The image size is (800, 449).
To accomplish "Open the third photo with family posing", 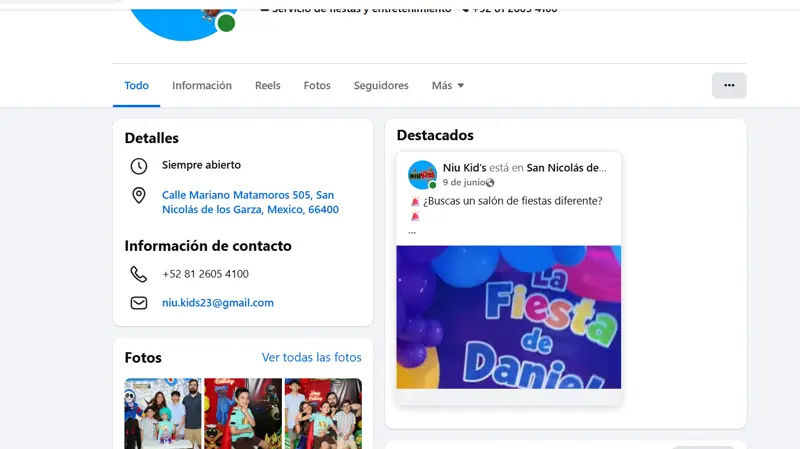I will click(323, 413).
